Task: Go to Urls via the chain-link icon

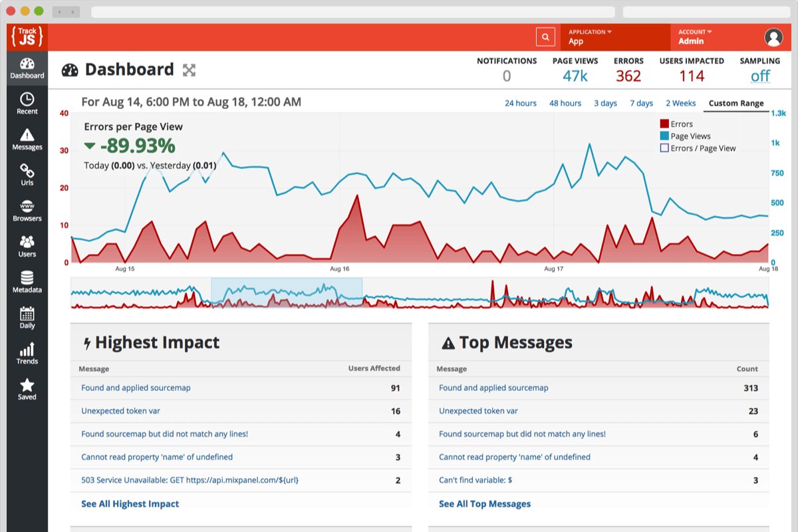Action: [x=27, y=171]
